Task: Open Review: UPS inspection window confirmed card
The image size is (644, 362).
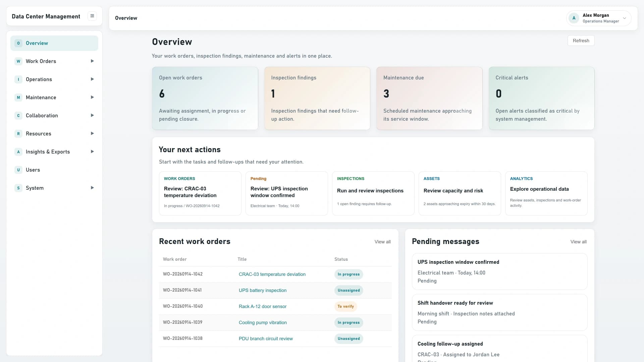Action: pos(286,193)
